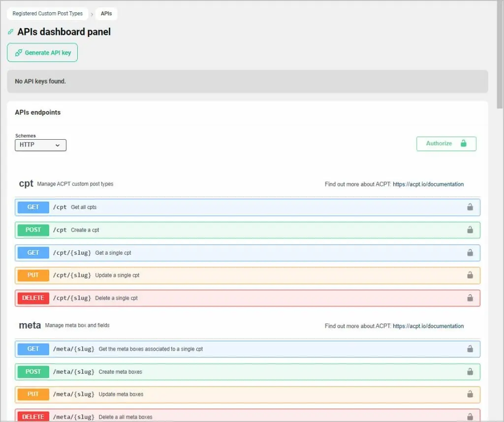
Task: Click the blue GET badge for /cpt
Action: tap(33, 207)
